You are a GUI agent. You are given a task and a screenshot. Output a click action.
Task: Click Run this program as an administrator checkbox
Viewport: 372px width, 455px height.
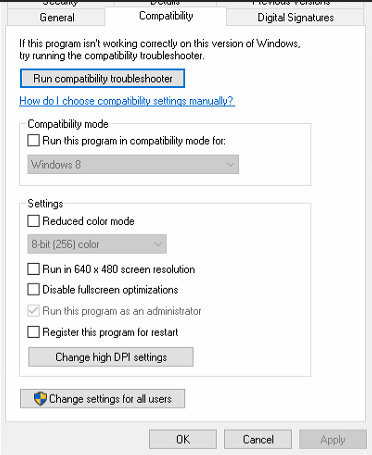pyautogui.click(x=33, y=311)
